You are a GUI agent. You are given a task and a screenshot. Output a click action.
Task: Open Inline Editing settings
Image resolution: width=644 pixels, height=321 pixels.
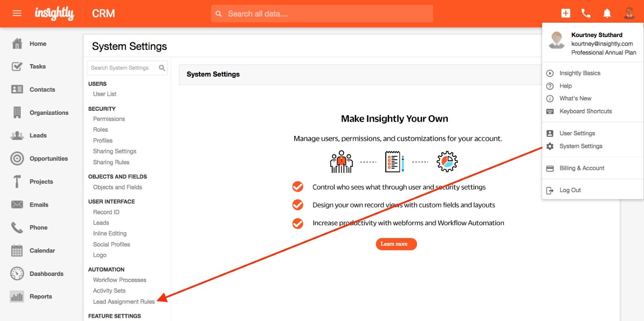pyautogui.click(x=110, y=234)
